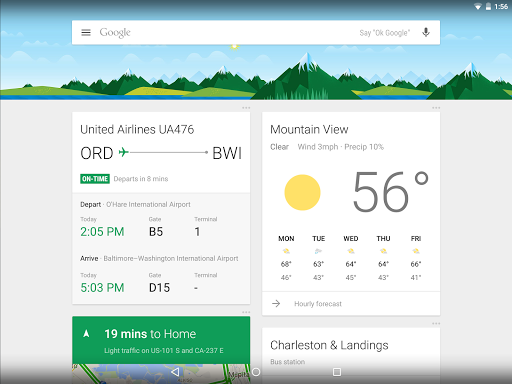Tap the sun weather icon
The width and height of the screenshot is (512, 384).
pyautogui.click(x=302, y=192)
